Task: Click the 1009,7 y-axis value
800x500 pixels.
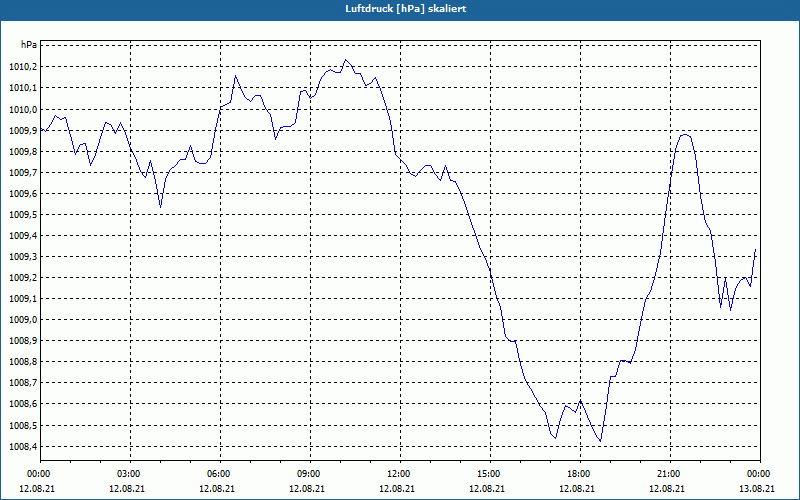Action: click(x=23, y=172)
